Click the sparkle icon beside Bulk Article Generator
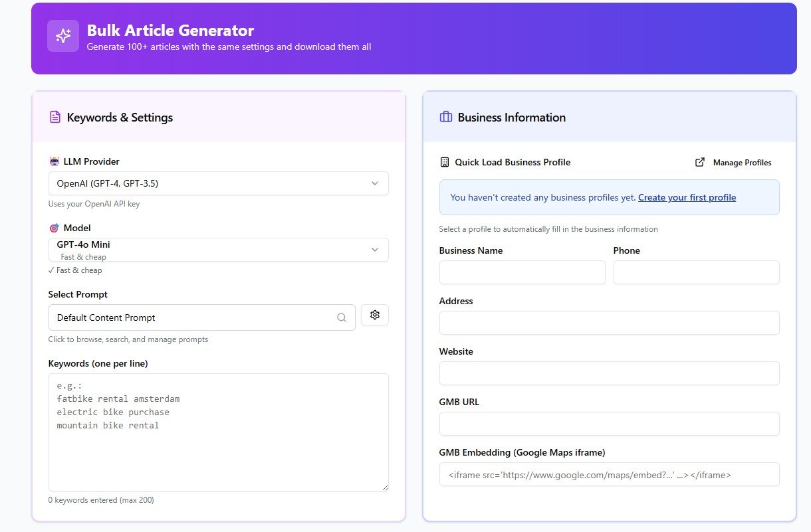Viewport: 811px width, 532px height. (x=63, y=36)
